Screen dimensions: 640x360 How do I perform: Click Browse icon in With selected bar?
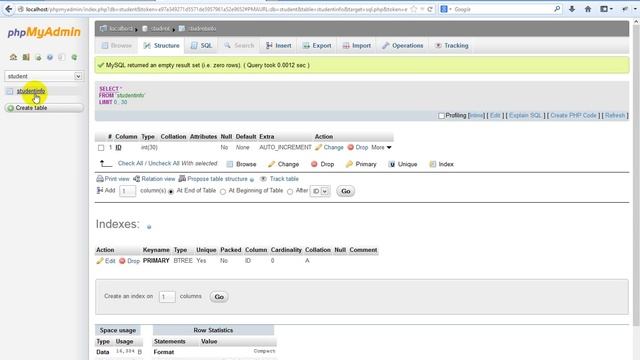pyautogui.click(x=230, y=164)
